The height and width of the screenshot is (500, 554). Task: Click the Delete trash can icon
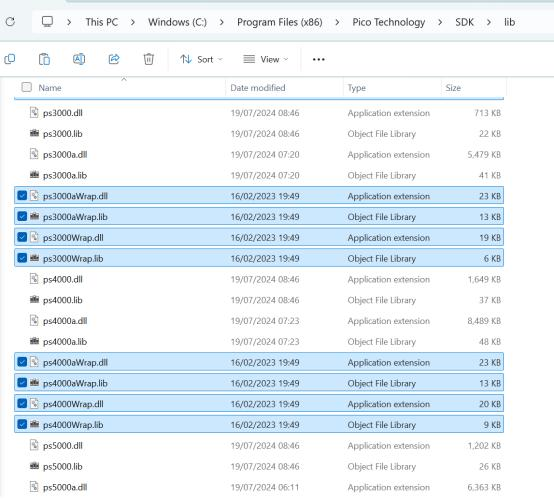[148, 59]
